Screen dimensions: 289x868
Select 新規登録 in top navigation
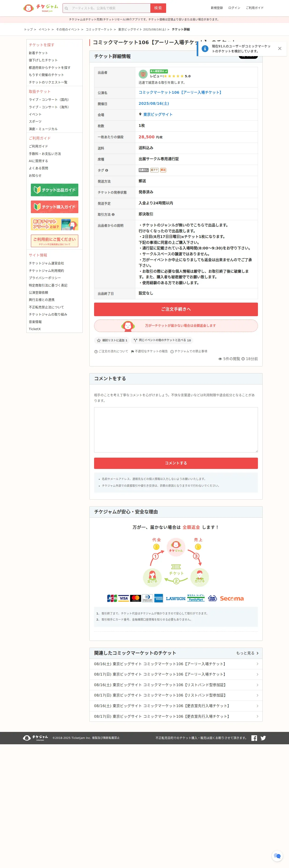217,8
